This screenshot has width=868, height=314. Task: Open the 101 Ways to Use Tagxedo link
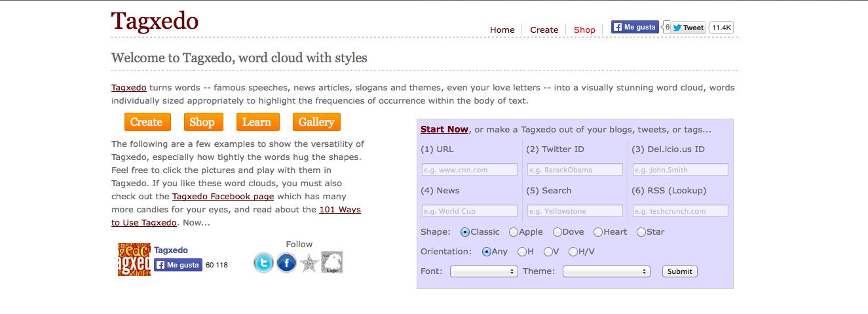236,216
